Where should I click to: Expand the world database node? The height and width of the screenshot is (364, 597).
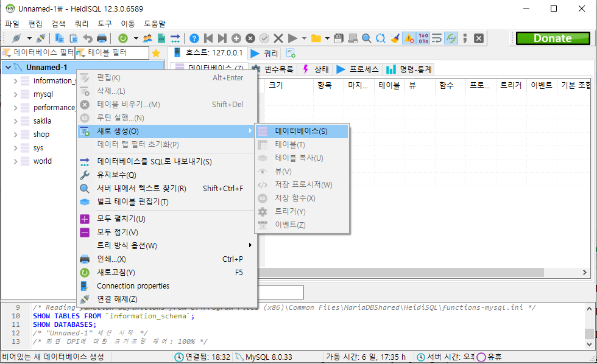click(x=15, y=161)
